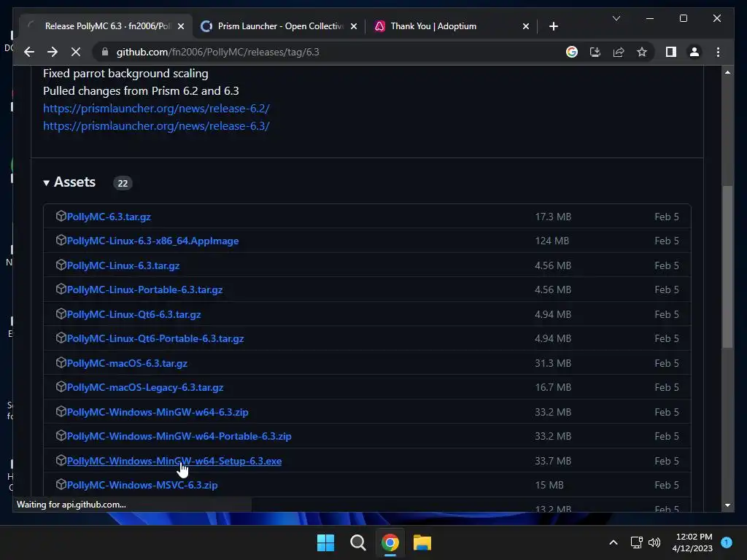Click package icon beside PollyMC-Windows-MSVC-6.3.zip

click(x=61, y=484)
